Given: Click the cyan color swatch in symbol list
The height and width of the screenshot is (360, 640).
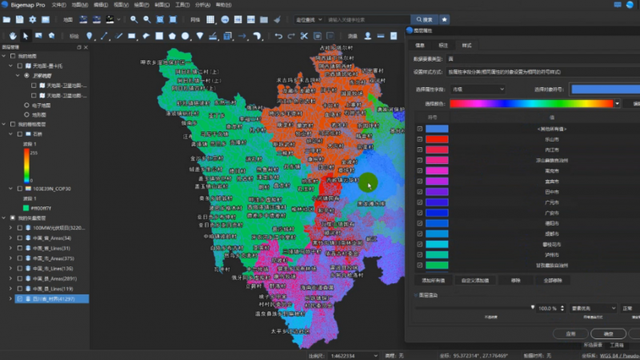Looking at the screenshot, I should pyautogui.click(x=437, y=244).
